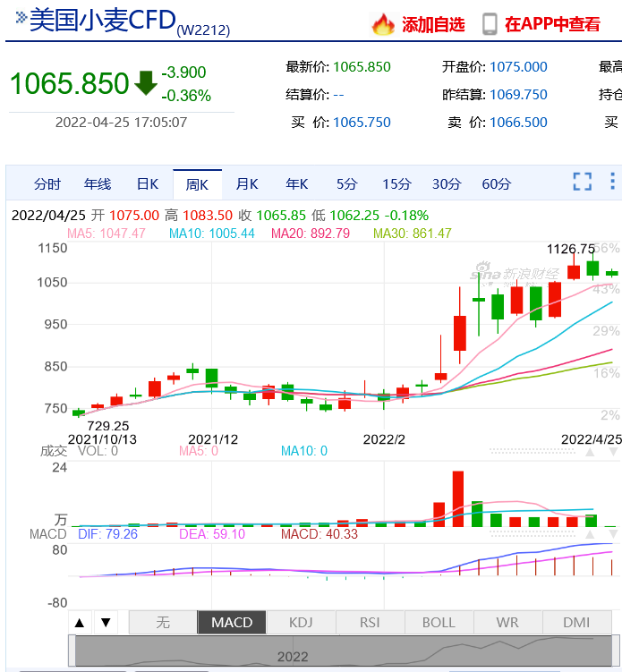Screen dimensions: 622x672
Task: Click small down triangle above volume panel
Action: (x=614, y=453)
